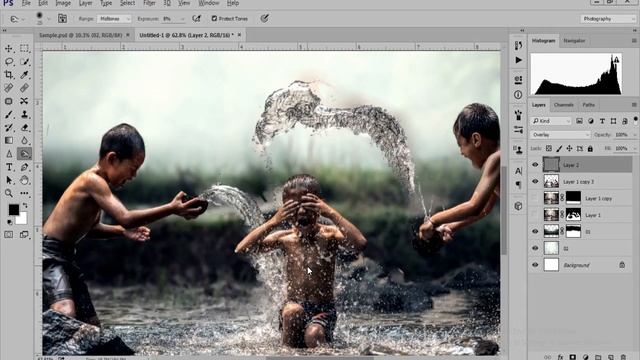Screen dimensions: 640x360
Task: Open the Character panel icon
Action: [x=518, y=171]
